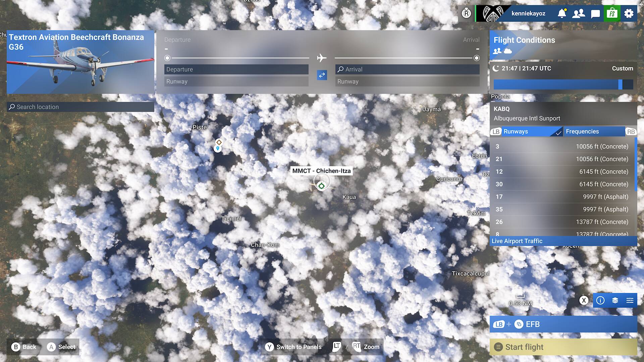The height and width of the screenshot is (362, 644).
Task: Select the Beechcraft Bonanza G36 aircraft thumbnail
Action: (x=80, y=62)
